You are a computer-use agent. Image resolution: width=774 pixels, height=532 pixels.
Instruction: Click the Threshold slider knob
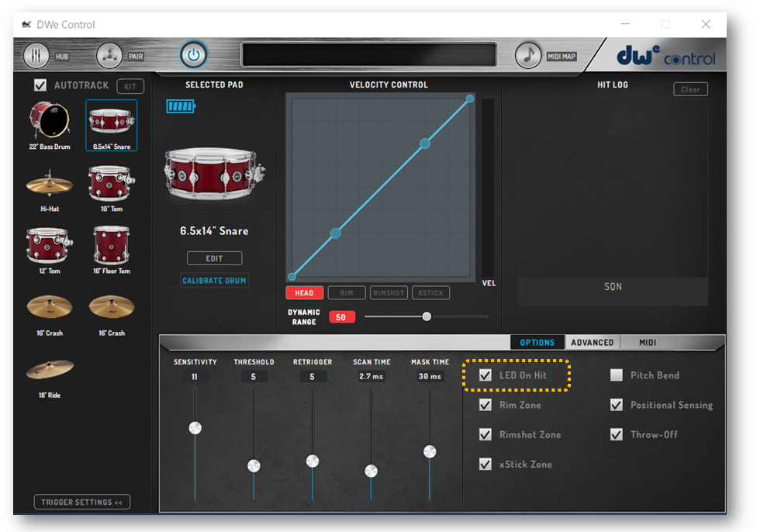254,465
